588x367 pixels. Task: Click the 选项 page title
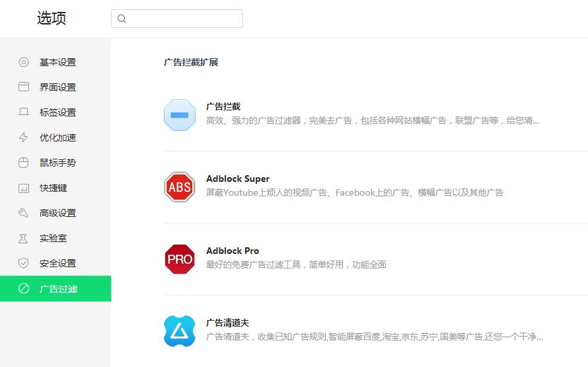[x=52, y=18]
